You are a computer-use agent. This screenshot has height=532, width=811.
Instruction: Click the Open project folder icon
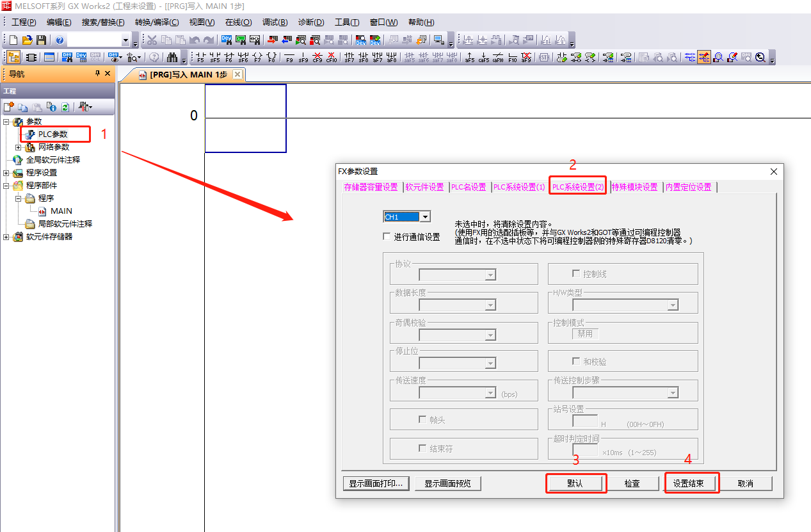(27, 40)
